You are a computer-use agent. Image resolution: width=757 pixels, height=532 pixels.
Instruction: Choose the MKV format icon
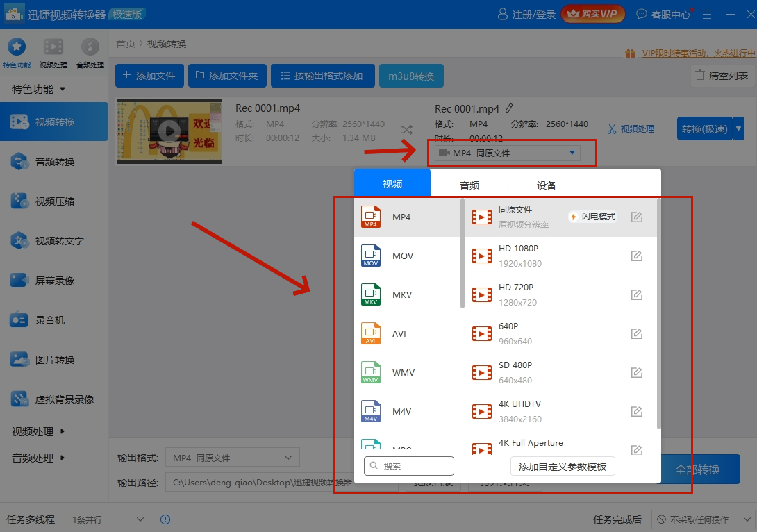[x=371, y=294]
